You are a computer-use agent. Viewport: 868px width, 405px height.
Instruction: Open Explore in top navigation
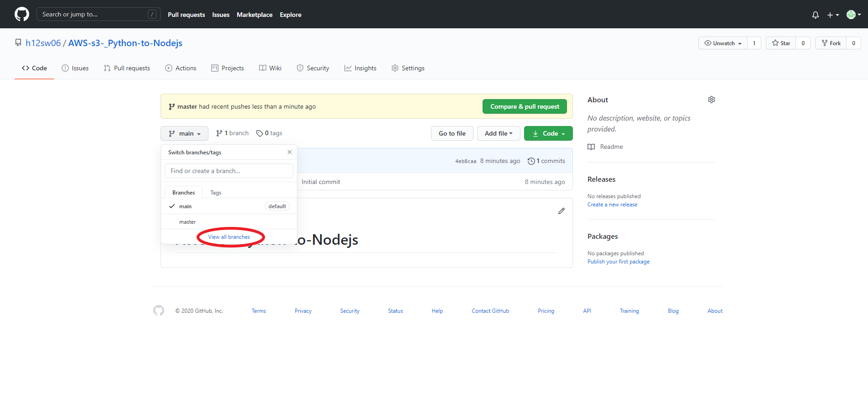tap(291, 15)
